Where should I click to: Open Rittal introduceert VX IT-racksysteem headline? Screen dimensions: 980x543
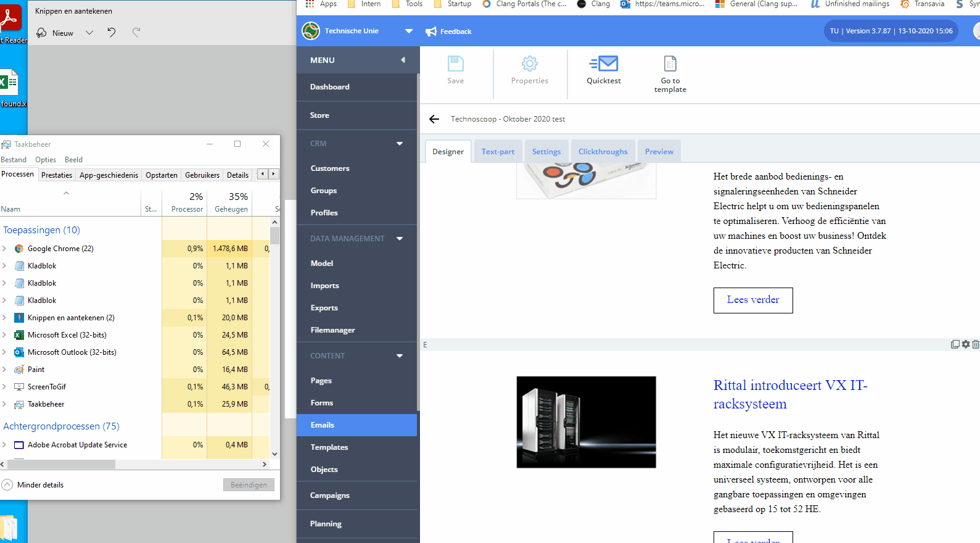point(791,394)
